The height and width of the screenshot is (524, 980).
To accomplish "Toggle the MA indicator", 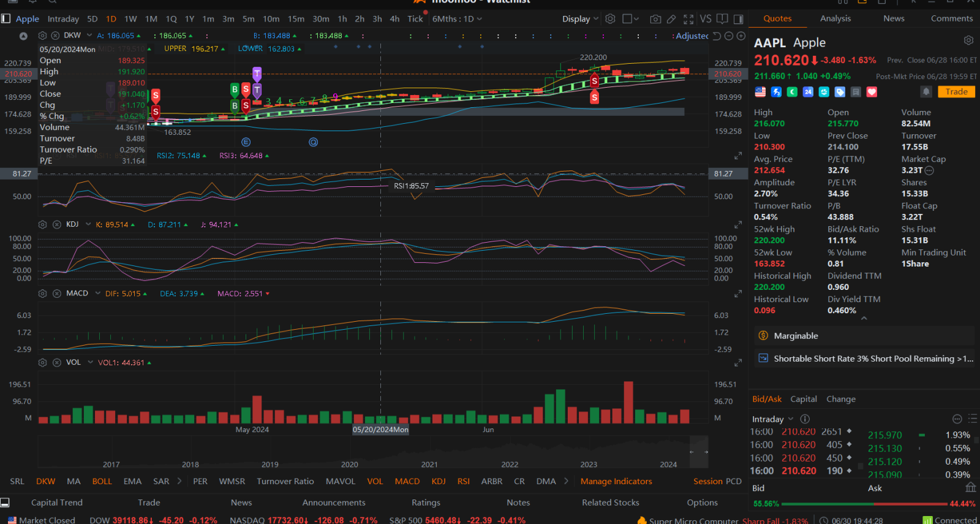I will pyautogui.click(x=73, y=481).
